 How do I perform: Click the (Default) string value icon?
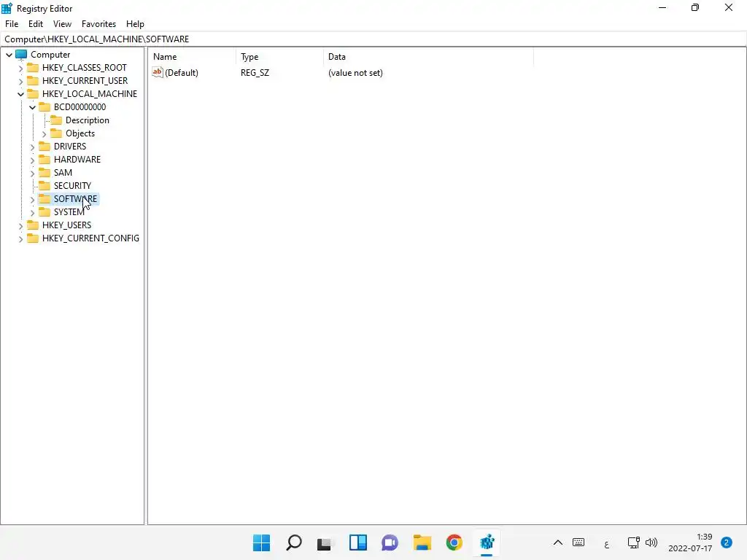coord(158,72)
